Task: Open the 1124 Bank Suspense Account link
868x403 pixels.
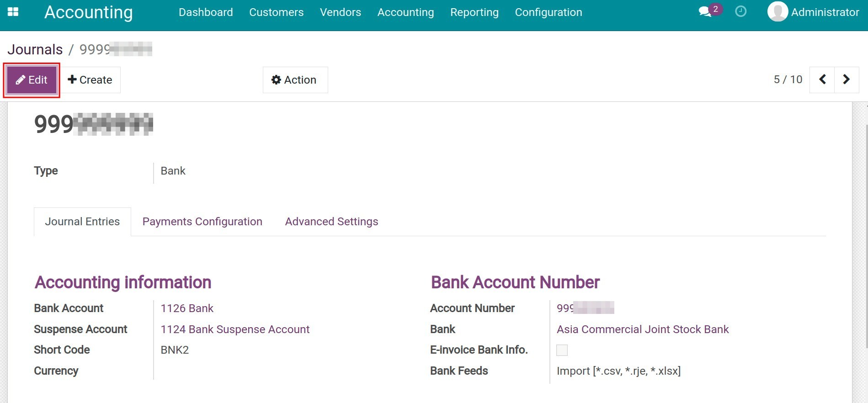Action: click(235, 329)
